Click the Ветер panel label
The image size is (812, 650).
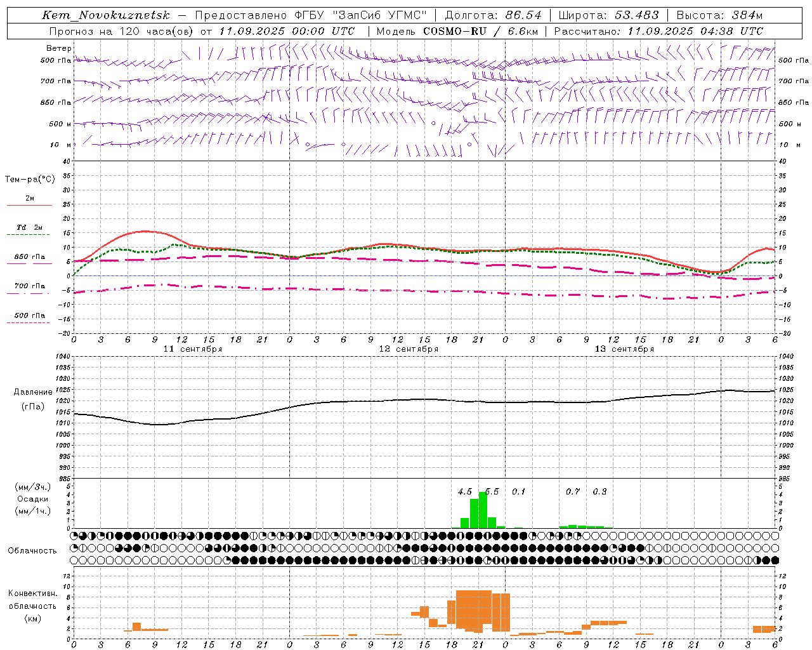pyautogui.click(x=59, y=48)
